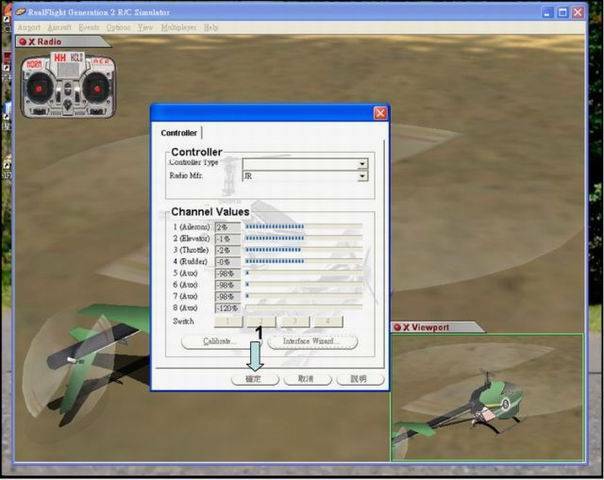This screenshot has height=480, width=604.
Task: Launch the Interface Wizard... button
Action: [313, 342]
